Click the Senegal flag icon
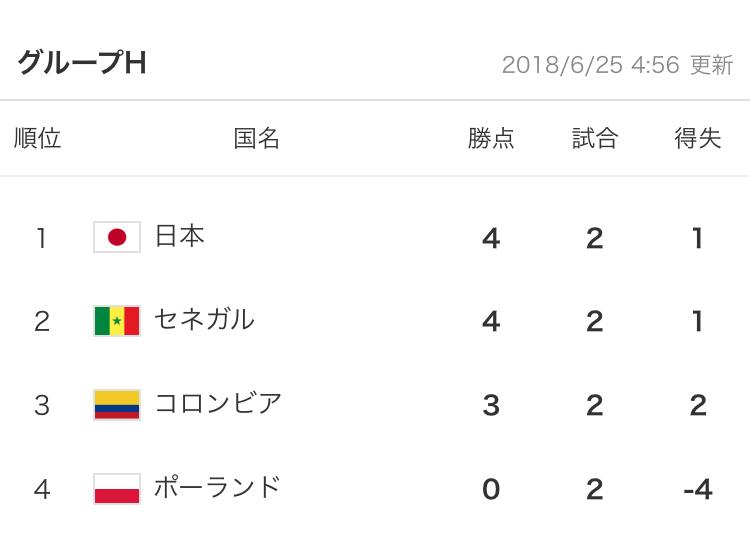This screenshot has height=536, width=750. coord(117,321)
